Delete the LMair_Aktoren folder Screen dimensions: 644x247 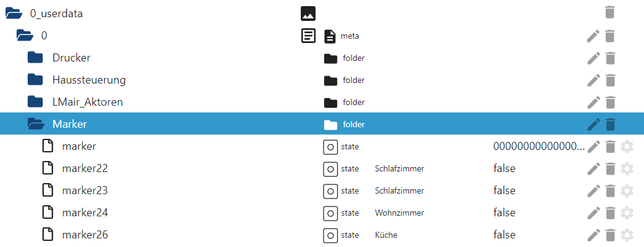(610, 102)
